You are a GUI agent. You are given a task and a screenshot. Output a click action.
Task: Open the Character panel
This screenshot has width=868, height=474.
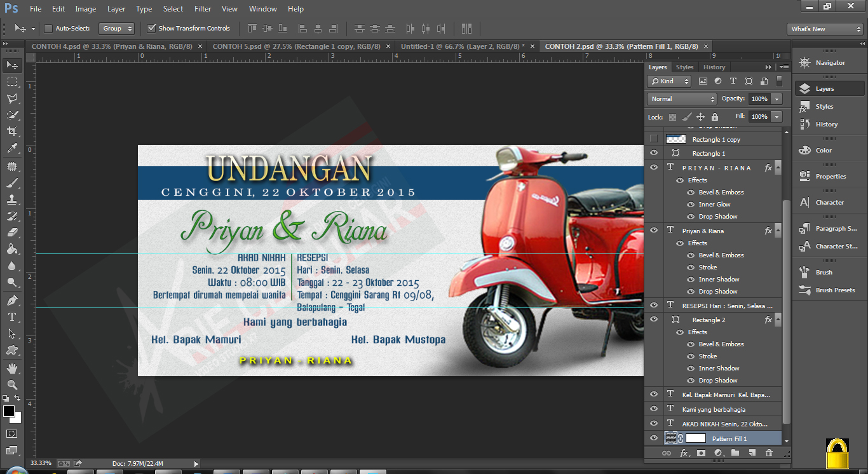point(829,203)
